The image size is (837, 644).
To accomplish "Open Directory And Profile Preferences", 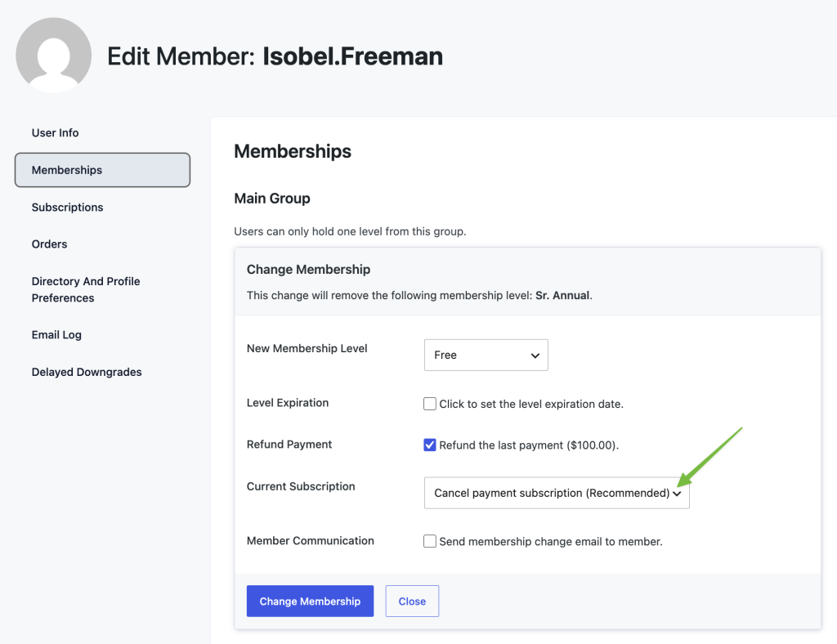I will click(85, 289).
